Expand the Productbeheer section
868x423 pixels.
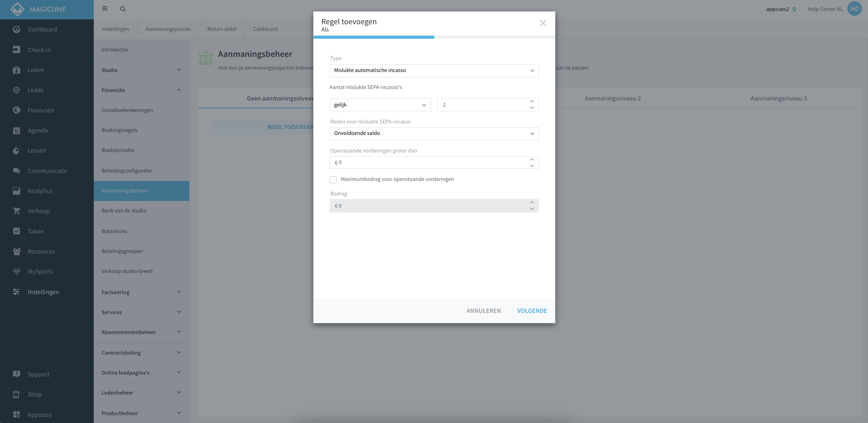tap(142, 413)
